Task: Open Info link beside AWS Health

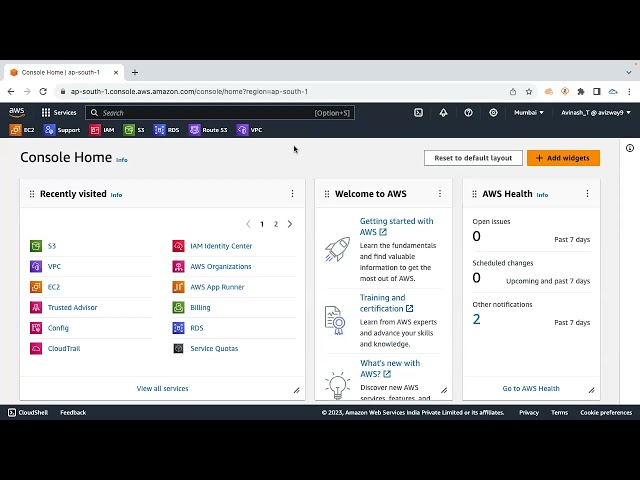Action: [542, 195]
